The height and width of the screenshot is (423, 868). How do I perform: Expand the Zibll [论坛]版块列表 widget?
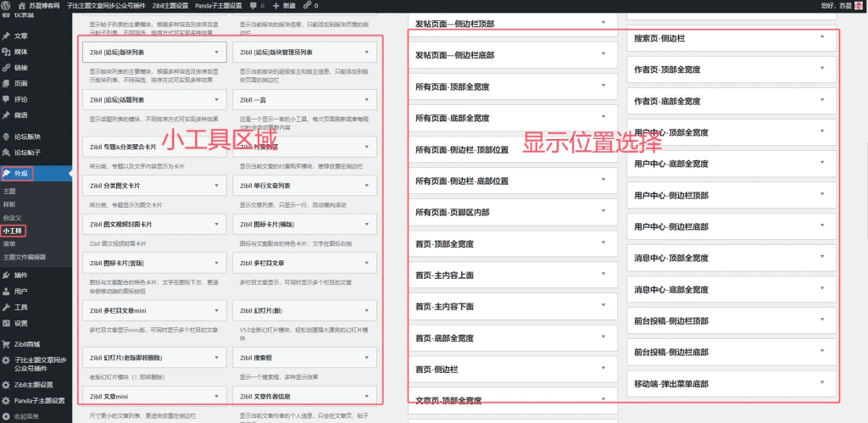pos(216,53)
